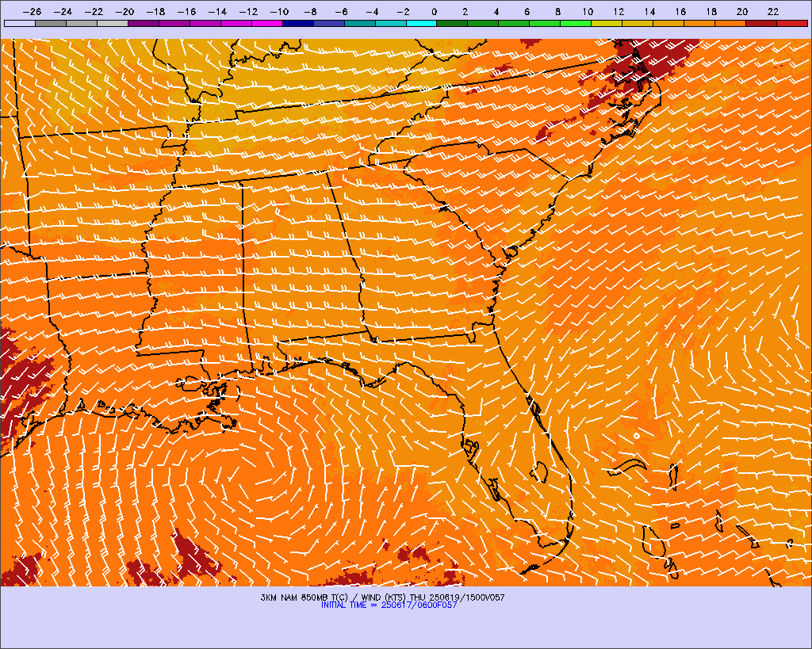Image resolution: width=812 pixels, height=649 pixels.
Task: Click the "-8" legend label
Action: pos(310,11)
